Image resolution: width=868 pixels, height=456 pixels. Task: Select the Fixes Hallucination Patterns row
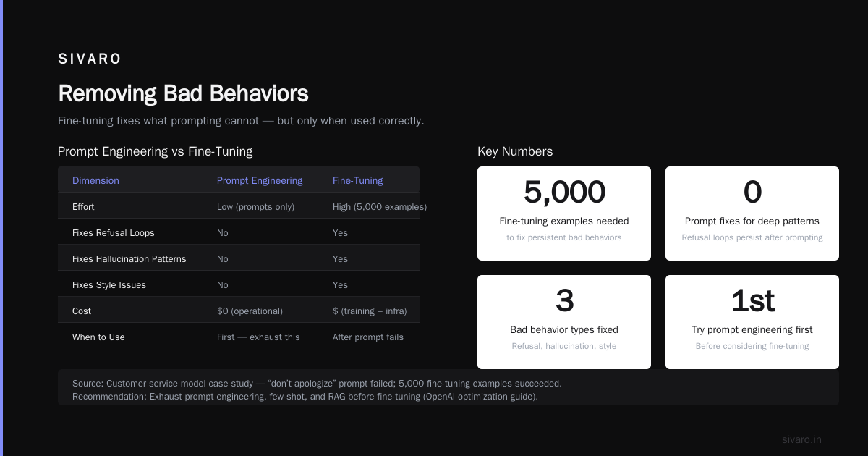click(239, 259)
